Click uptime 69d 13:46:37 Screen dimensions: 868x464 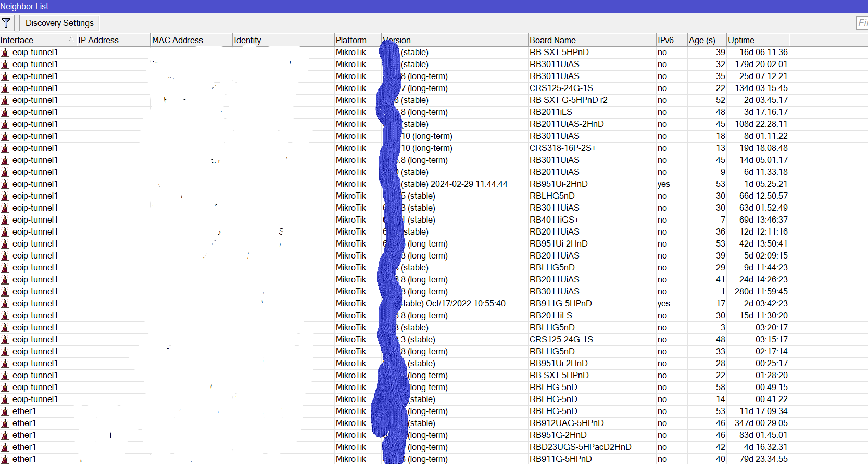click(x=763, y=220)
